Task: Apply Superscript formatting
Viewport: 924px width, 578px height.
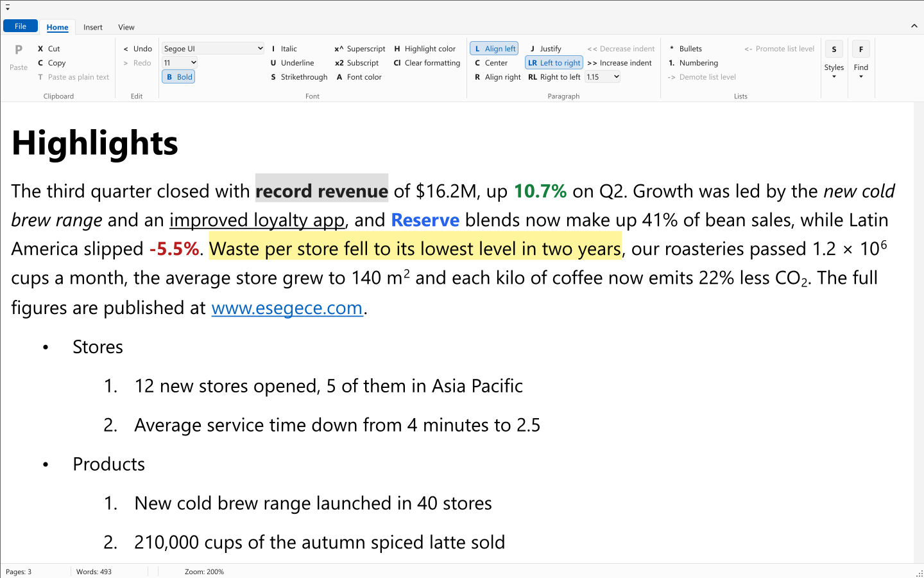Action: [360, 49]
